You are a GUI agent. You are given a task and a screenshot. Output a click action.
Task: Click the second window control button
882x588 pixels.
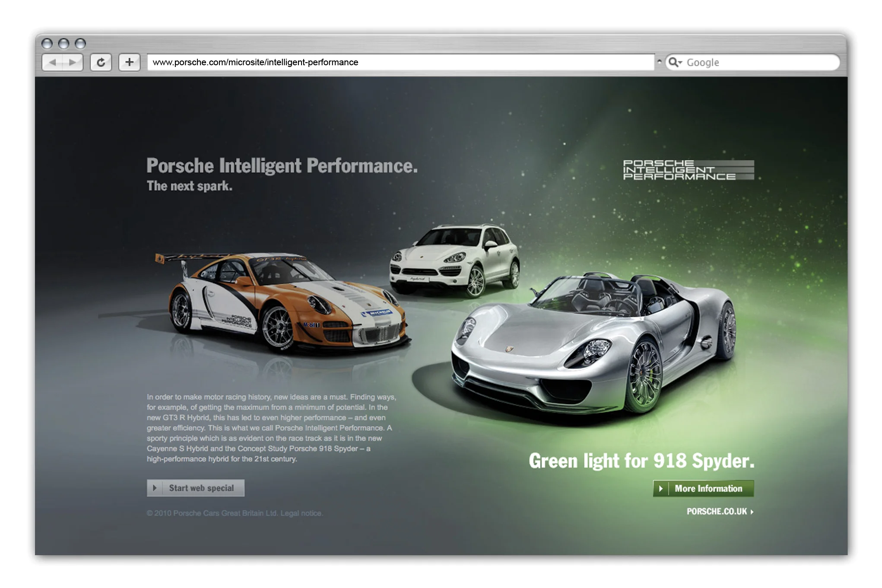[63, 44]
